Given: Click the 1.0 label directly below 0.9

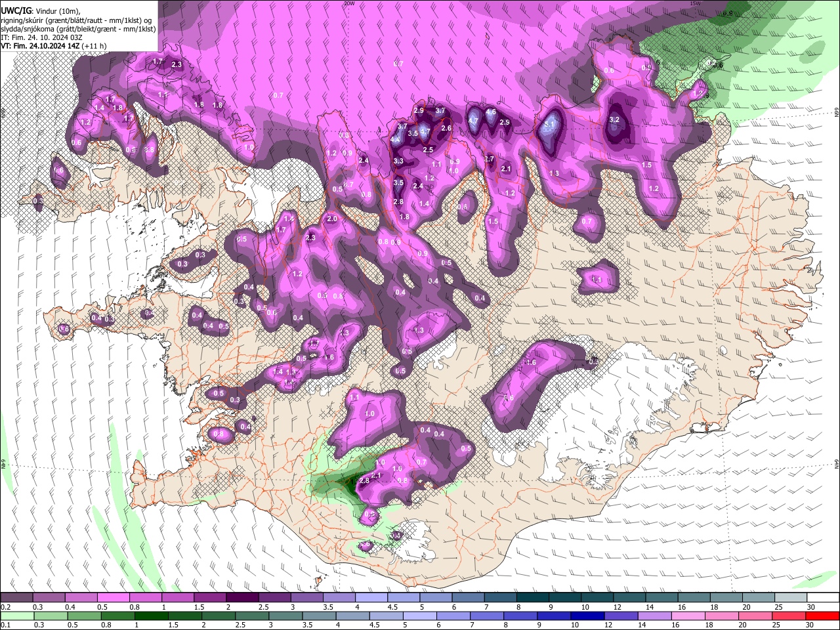Looking at the screenshot, I should point(453,171).
